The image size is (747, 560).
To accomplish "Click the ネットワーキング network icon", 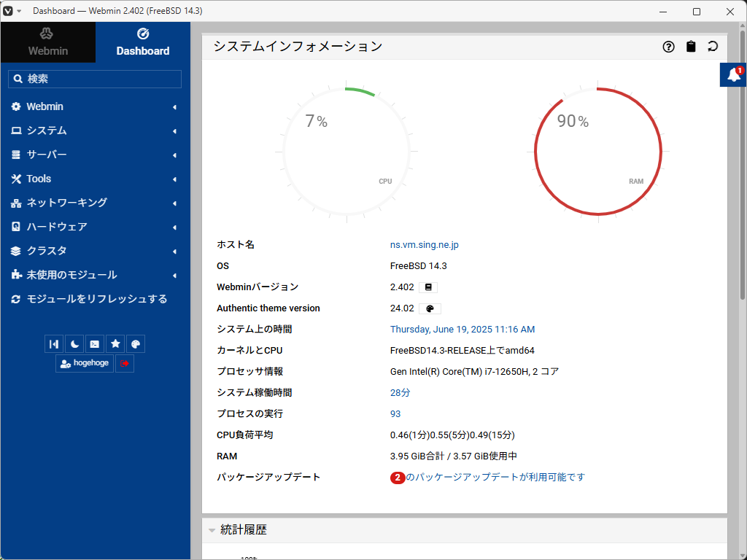I will click(x=16, y=203).
